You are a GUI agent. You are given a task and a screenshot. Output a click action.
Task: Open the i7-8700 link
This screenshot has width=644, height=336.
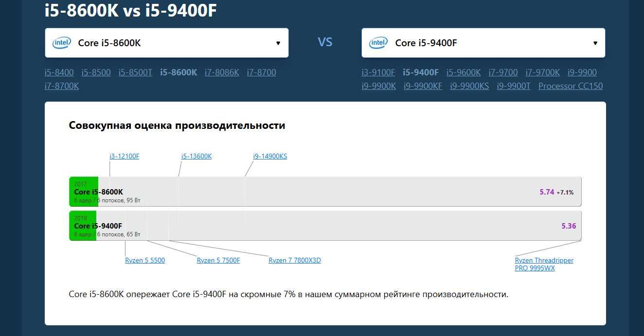[262, 72]
